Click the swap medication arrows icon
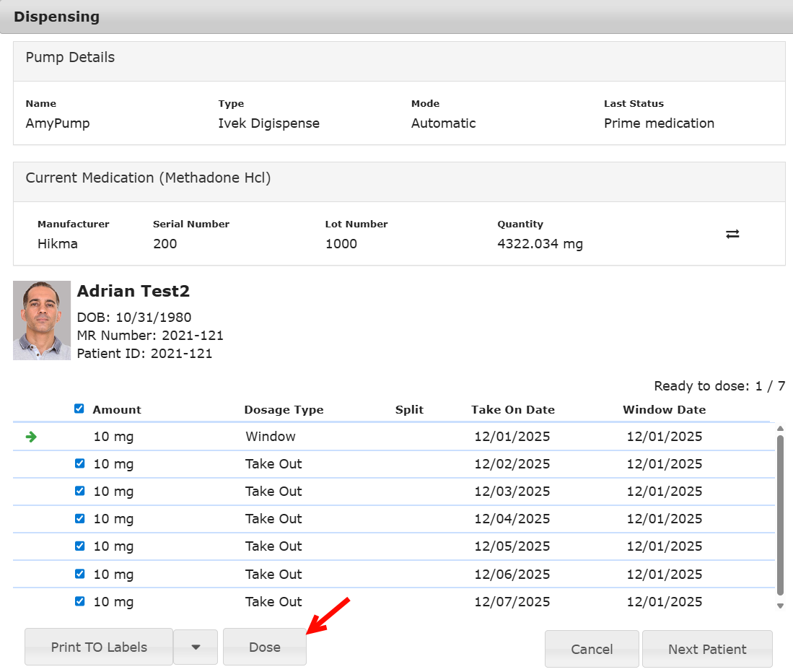 732,234
